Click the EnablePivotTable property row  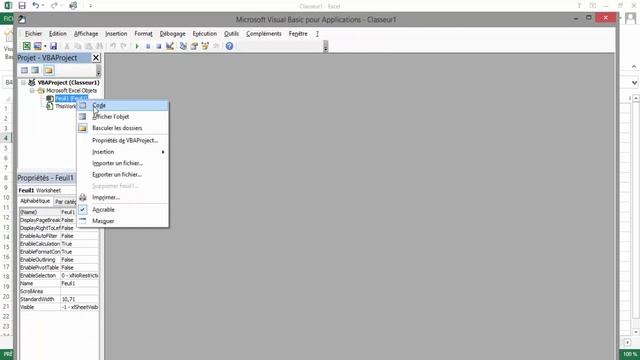click(59, 268)
